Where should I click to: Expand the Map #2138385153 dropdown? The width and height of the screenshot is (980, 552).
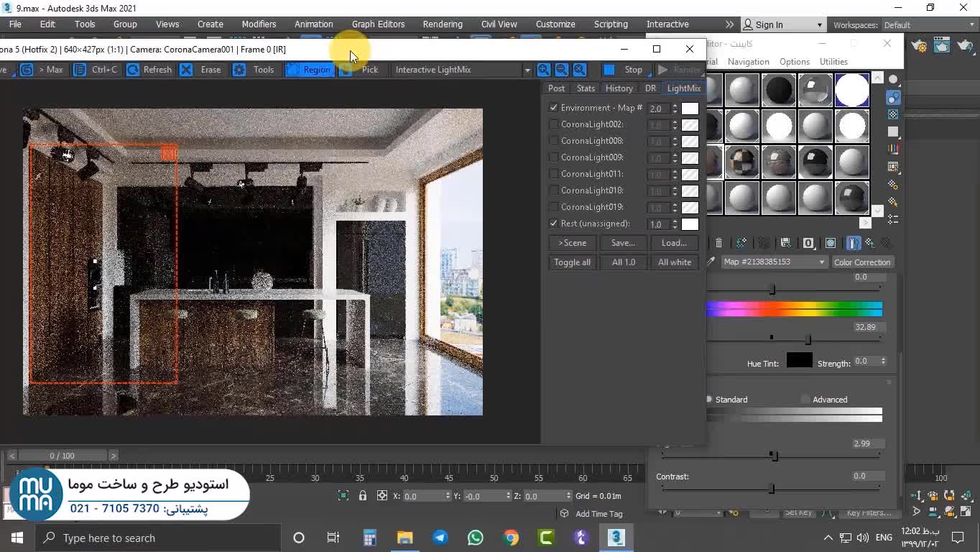pos(821,262)
